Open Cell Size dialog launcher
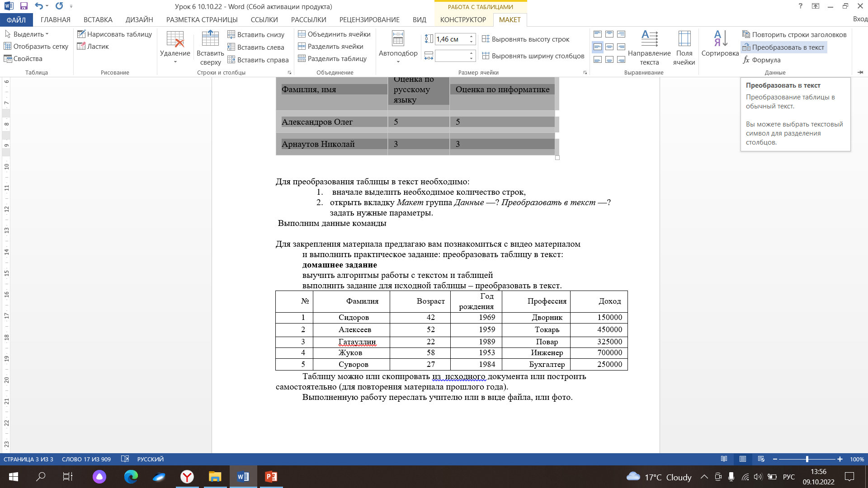The image size is (868, 488). [x=585, y=72]
